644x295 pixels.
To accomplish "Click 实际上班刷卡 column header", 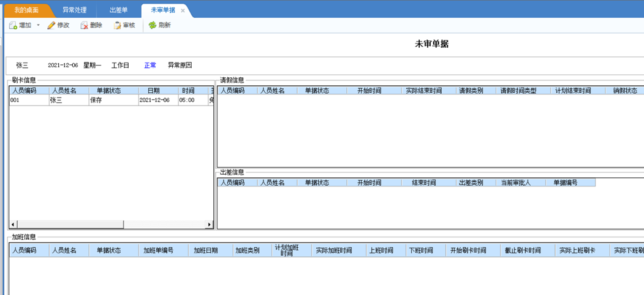I will pos(582,250).
